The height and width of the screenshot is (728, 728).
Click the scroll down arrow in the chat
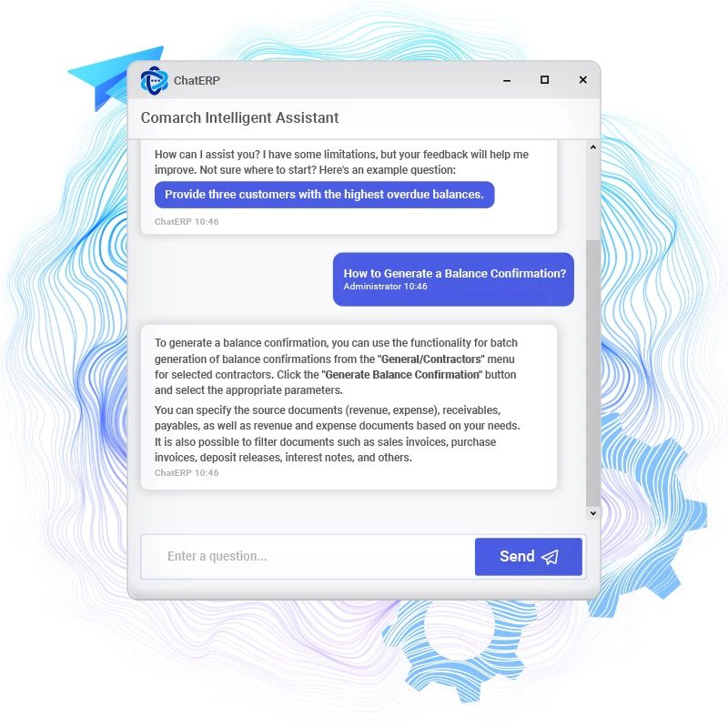coord(593,513)
